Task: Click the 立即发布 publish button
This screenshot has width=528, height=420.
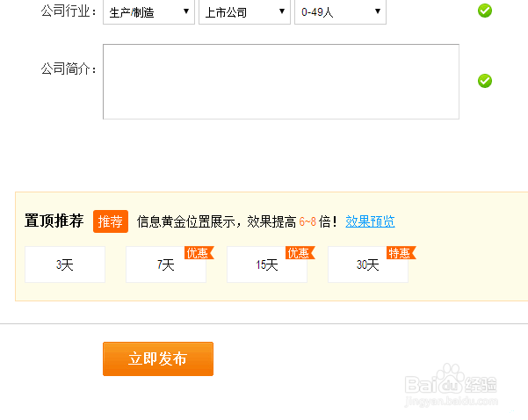Action: click(x=158, y=358)
